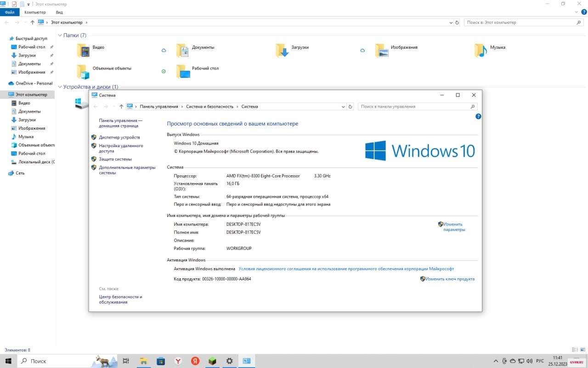Open Settings gear in taskbar
Screen dimensions: 588x368
[230, 361]
